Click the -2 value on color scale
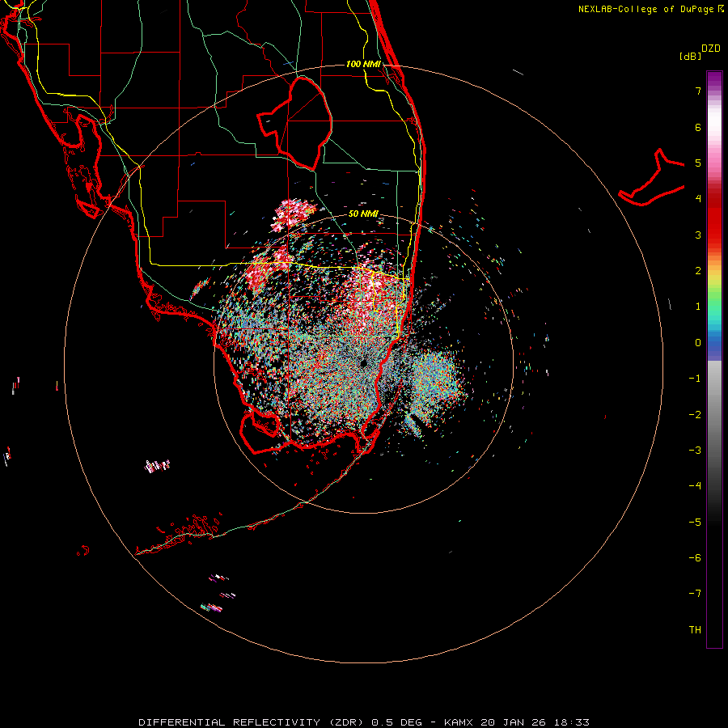 [695, 415]
